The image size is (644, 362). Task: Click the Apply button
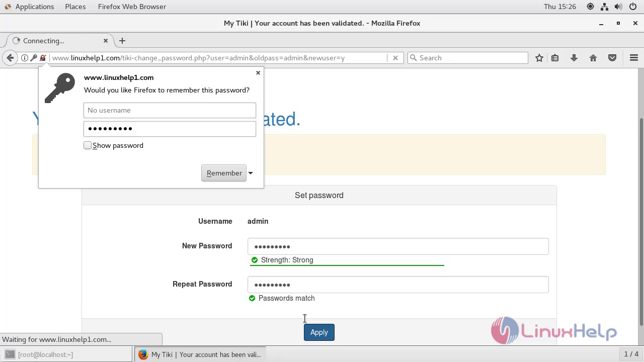click(319, 332)
